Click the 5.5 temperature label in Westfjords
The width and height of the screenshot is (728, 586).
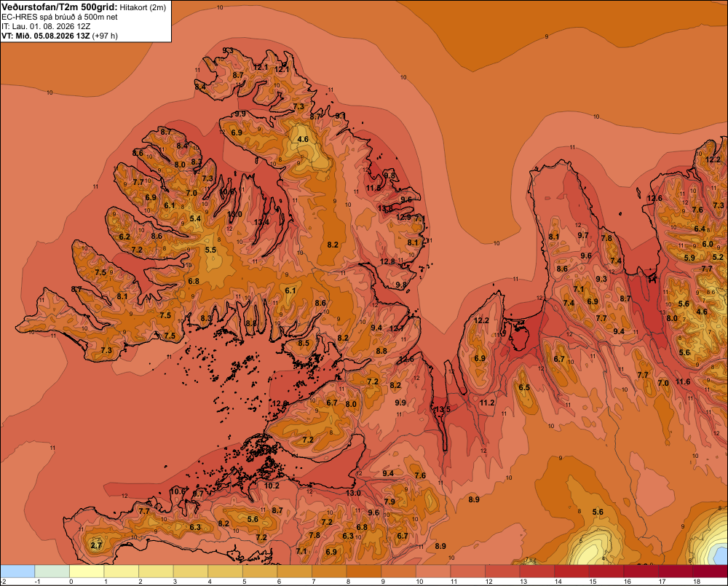click(x=210, y=250)
